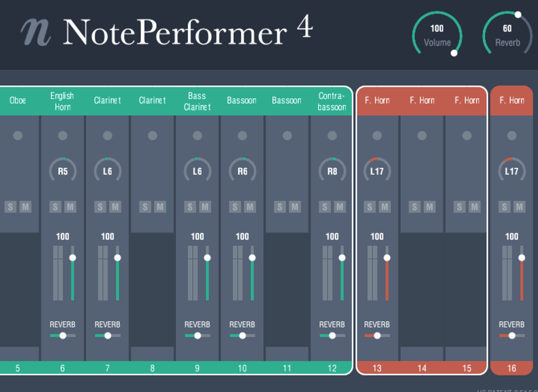Click the R6 pan knob on Bassoon
Viewport: 538px width, 392px height.
[242, 170]
